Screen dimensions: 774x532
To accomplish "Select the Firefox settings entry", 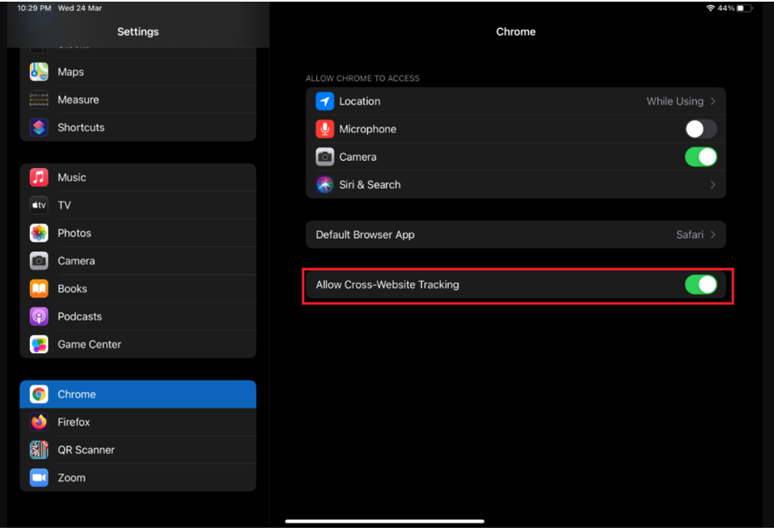I will pyautogui.click(x=138, y=422).
